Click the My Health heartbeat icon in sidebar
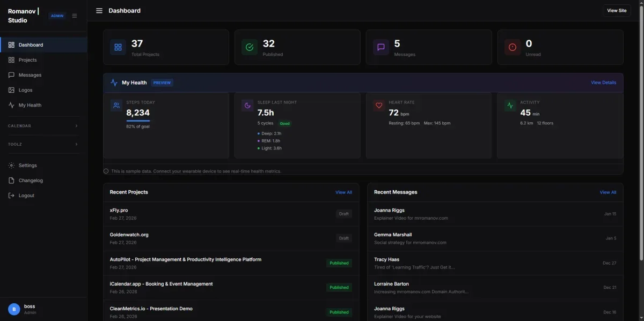The image size is (644, 321). click(x=11, y=105)
